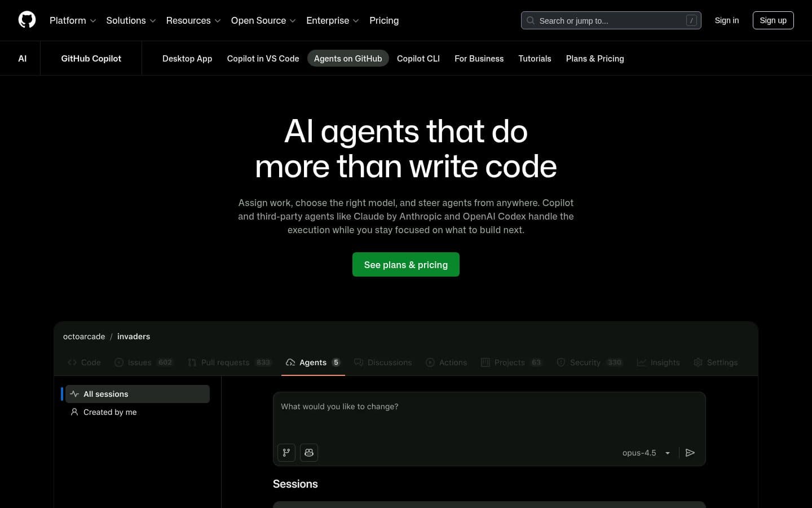The width and height of the screenshot is (812, 508).
Task: Click the Settings gear icon
Action: tap(698, 362)
